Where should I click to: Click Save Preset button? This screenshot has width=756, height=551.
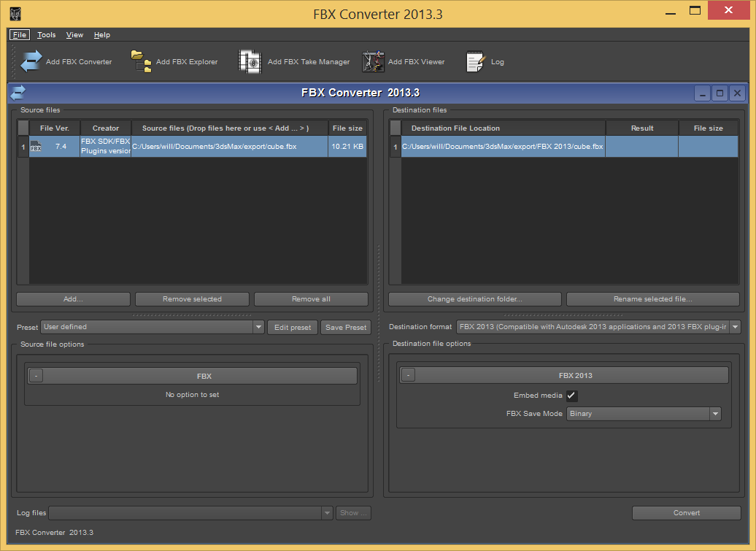pyautogui.click(x=346, y=328)
